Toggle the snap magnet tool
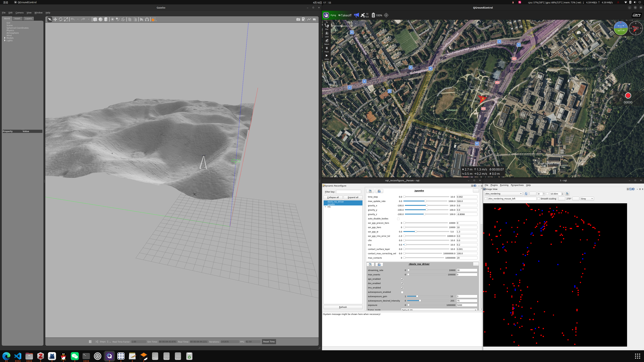The height and width of the screenshot is (362, 644). (x=147, y=19)
